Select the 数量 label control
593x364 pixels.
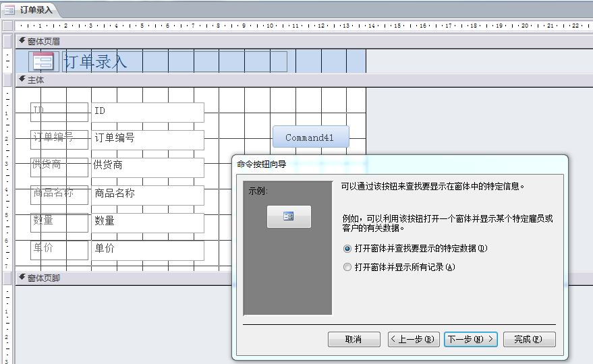click(x=59, y=222)
